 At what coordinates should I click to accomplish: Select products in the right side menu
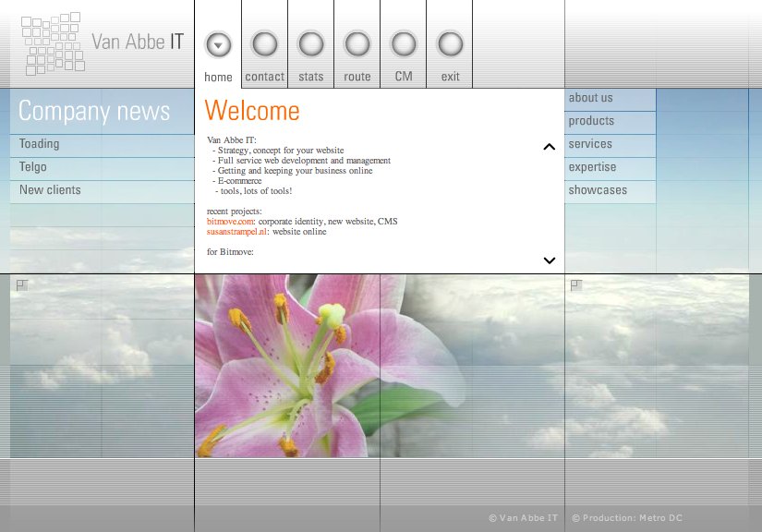click(x=592, y=121)
